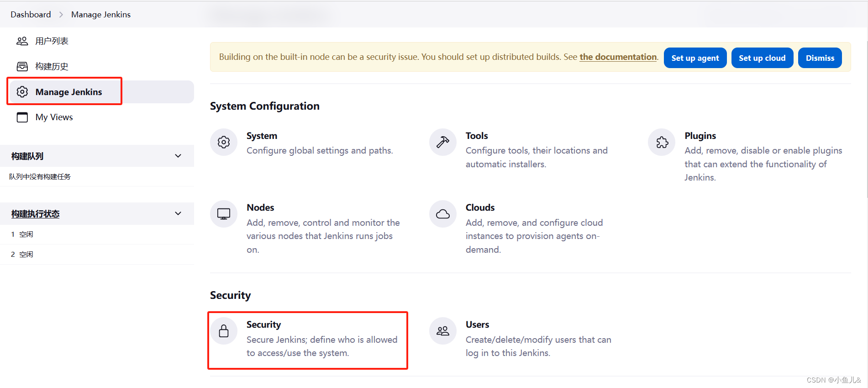The width and height of the screenshot is (868, 388).
Task: Open the Clouds cloud icon
Action: 443,214
